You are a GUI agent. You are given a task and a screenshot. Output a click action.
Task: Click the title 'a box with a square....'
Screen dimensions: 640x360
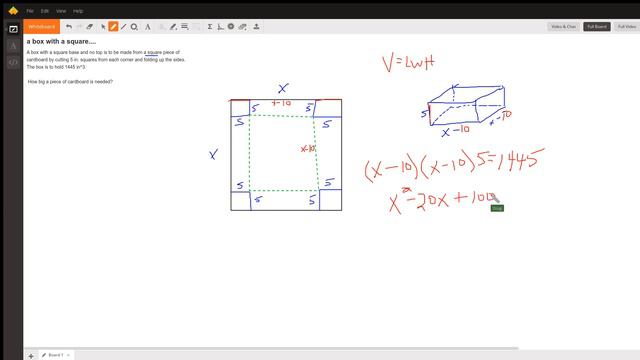[x=61, y=42]
